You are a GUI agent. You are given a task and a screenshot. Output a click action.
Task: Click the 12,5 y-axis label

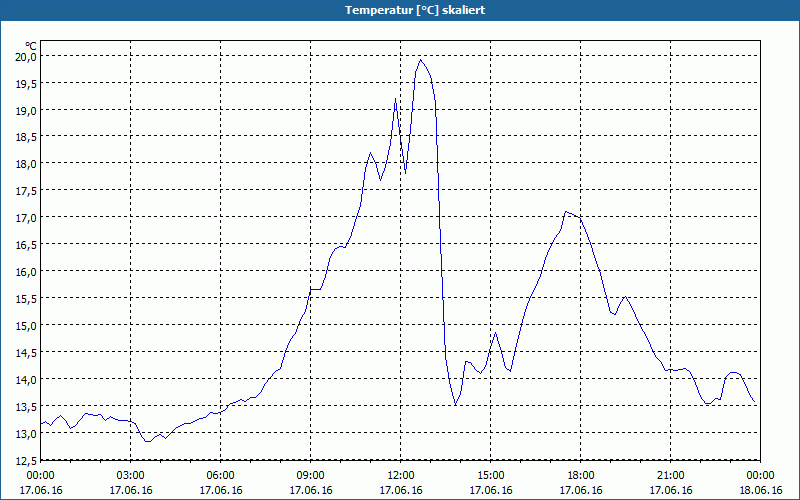click(x=24, y=461)
